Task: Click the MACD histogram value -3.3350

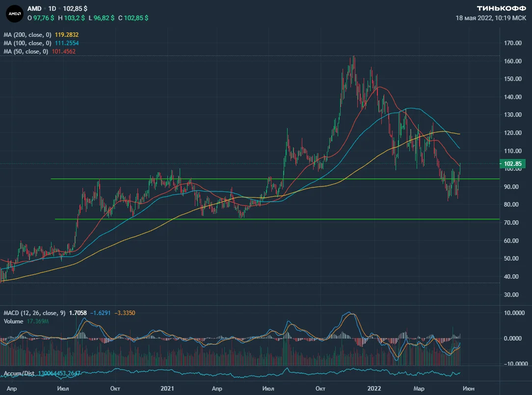Action: click(125, 313)
